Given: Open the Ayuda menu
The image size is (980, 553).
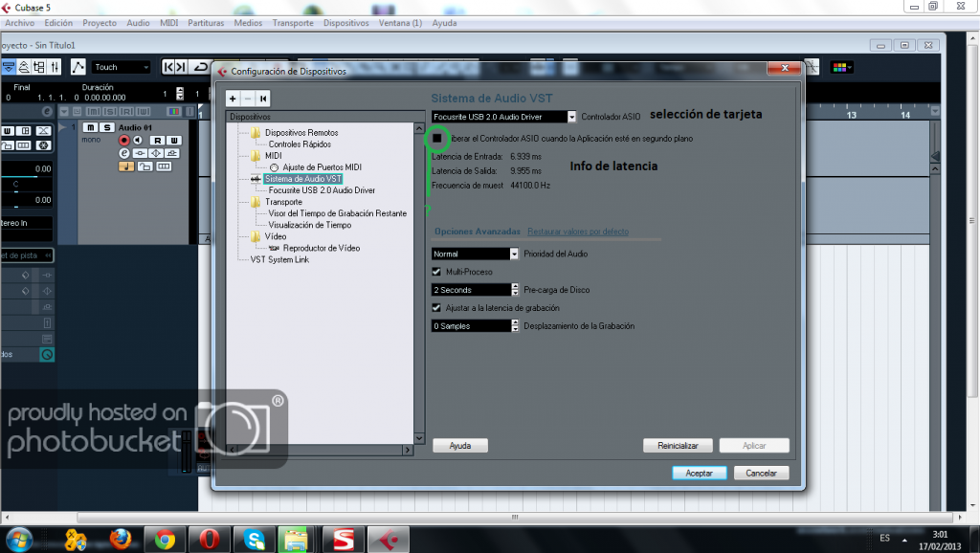Looking at the screenshot, I should click(x=444, y=23).
